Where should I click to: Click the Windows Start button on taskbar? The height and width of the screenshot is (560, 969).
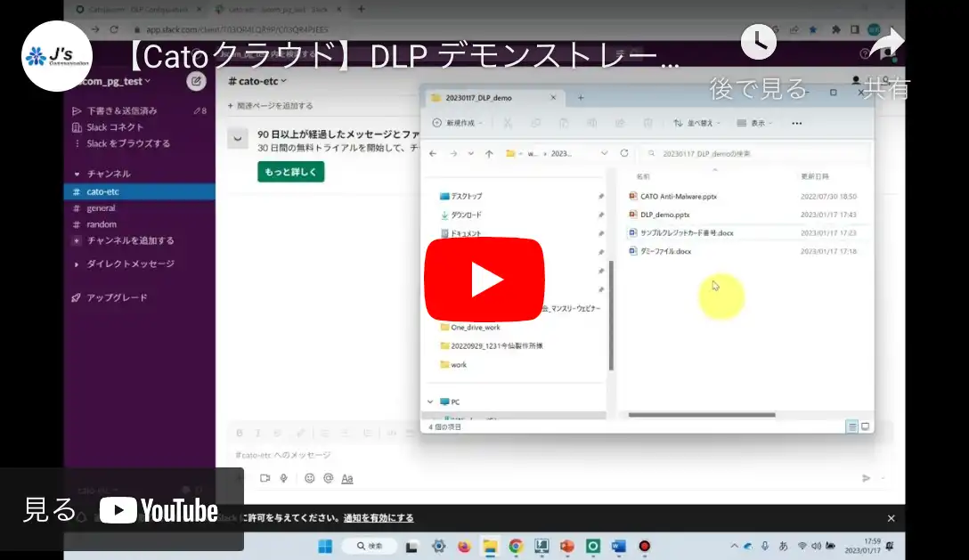click(x=325, y=547)
